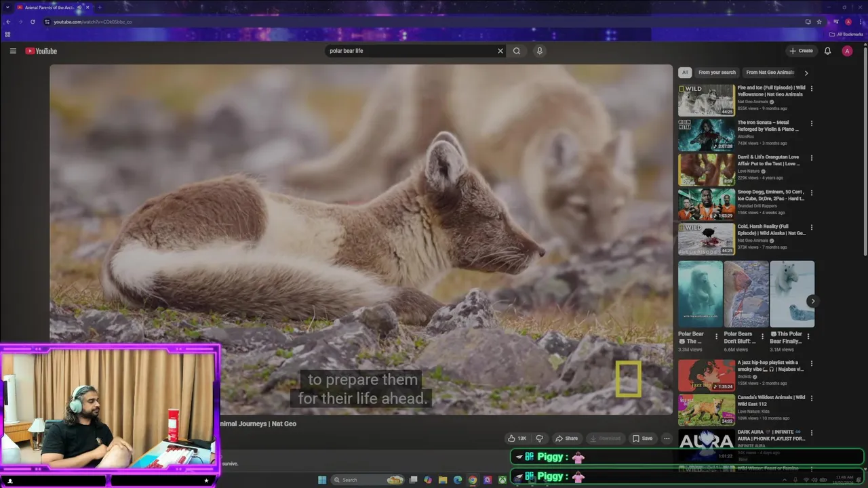
Task: Share the video
Action: pyautogui.click(x=566, y=439)
